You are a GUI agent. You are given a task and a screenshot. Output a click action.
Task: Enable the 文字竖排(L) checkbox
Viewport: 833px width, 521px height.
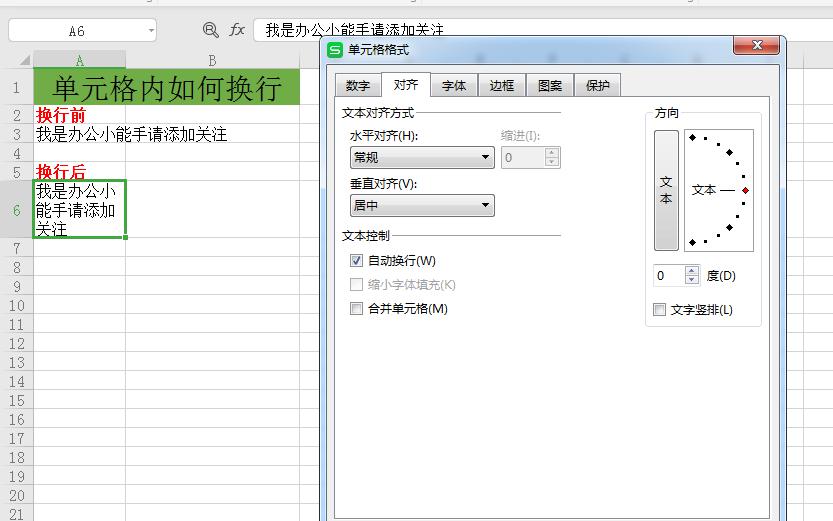point(659,310)
